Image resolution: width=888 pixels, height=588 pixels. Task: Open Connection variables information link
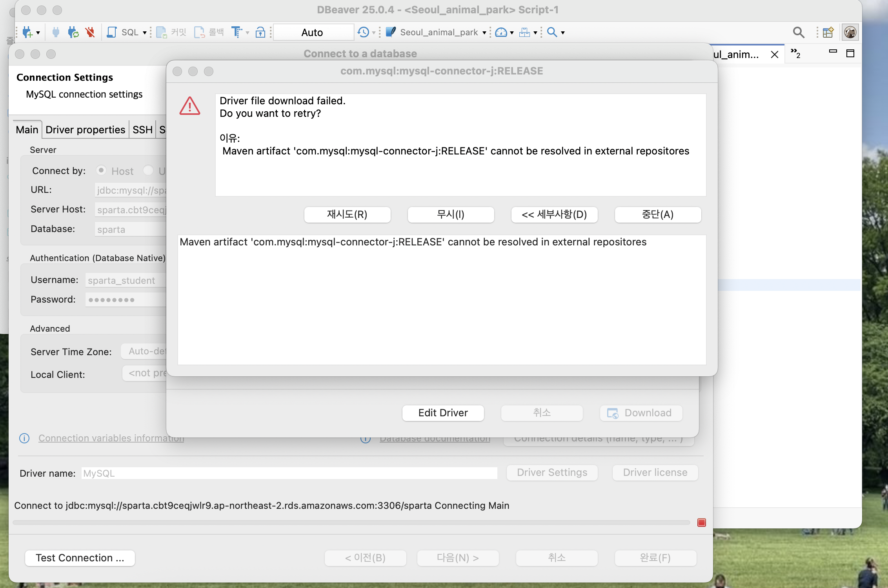click(111, 438)
